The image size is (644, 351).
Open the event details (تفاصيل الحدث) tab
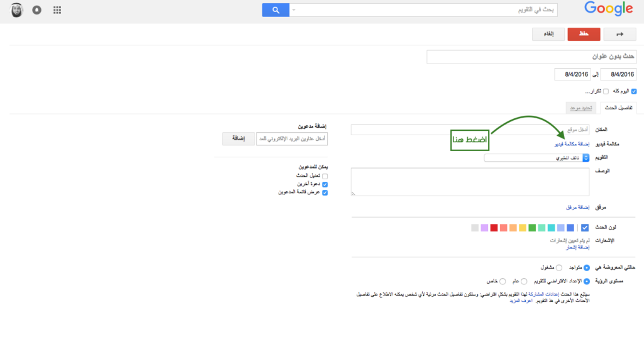[619, 108]
